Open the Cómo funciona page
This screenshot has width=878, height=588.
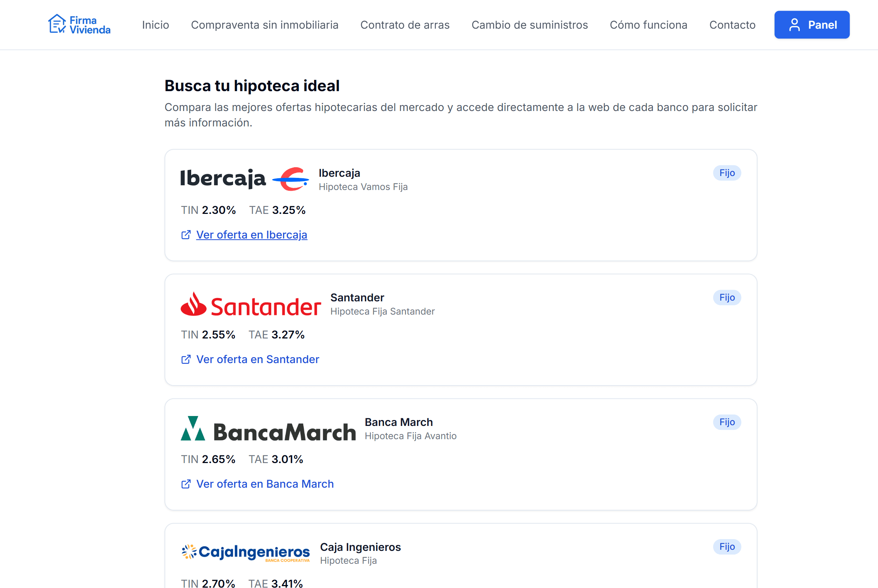pos(648,25)
